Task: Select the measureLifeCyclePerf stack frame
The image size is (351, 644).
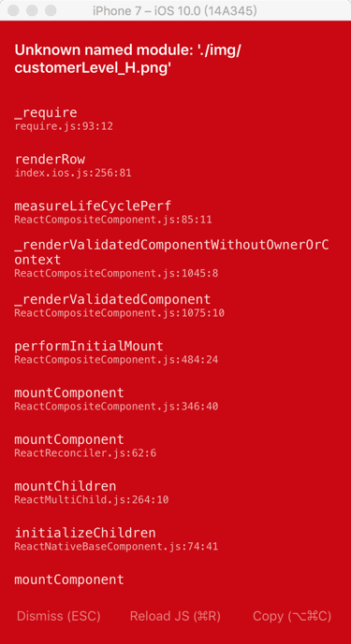Action: [175, 212]
